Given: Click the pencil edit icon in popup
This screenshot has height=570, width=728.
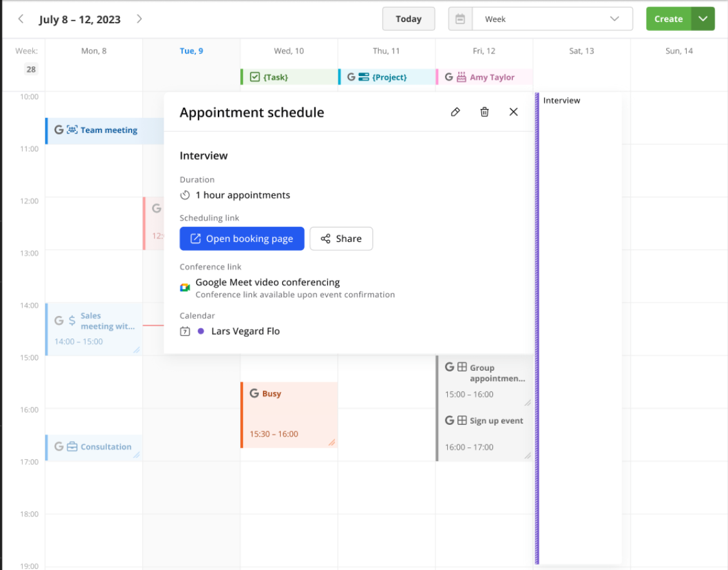Looking at the screenshot, I should 455,112.
